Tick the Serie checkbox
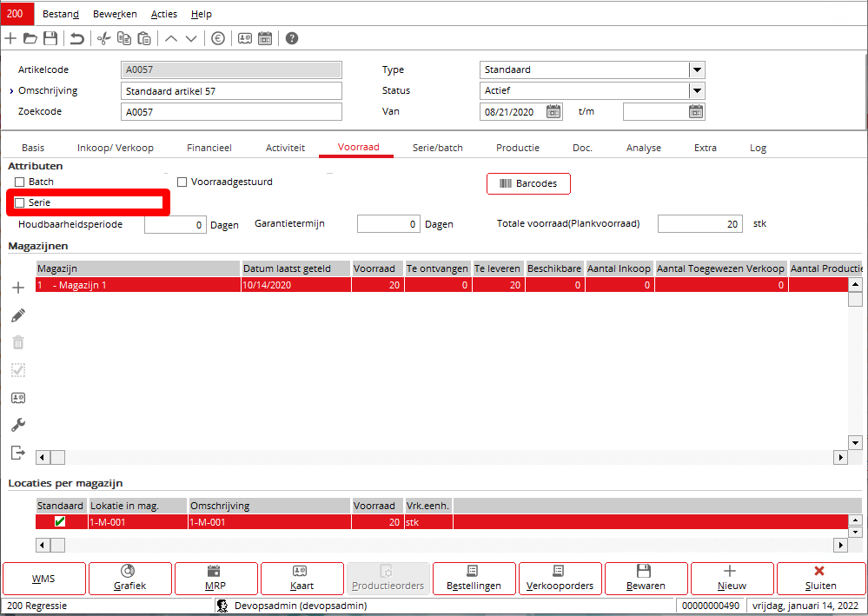 [20, 202]
